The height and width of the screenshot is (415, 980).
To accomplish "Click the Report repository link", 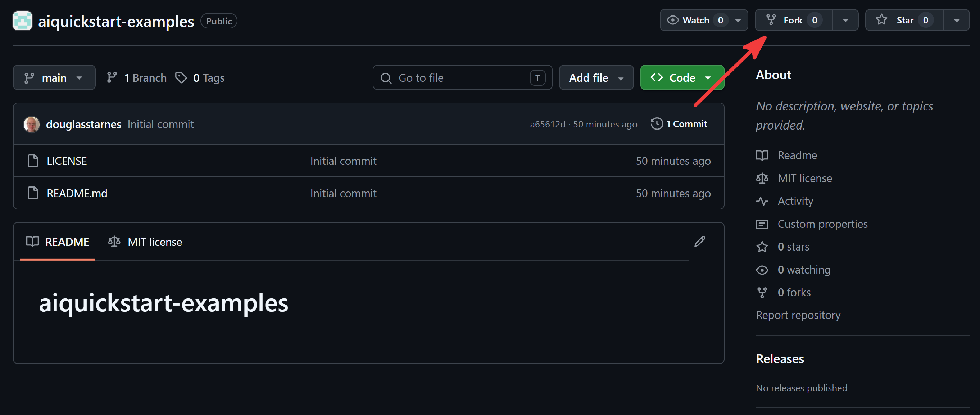I will point(798,315).
